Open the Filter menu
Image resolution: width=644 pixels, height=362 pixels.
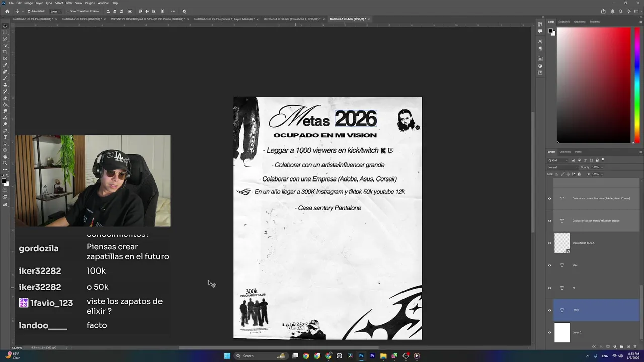point(69,3)
